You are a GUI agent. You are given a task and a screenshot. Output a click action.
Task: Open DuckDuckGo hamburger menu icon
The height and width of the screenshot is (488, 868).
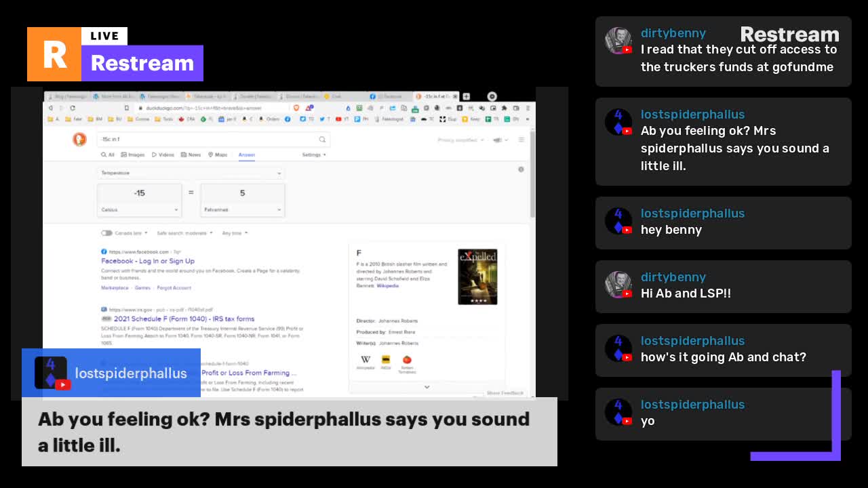(x=521, y=140)
